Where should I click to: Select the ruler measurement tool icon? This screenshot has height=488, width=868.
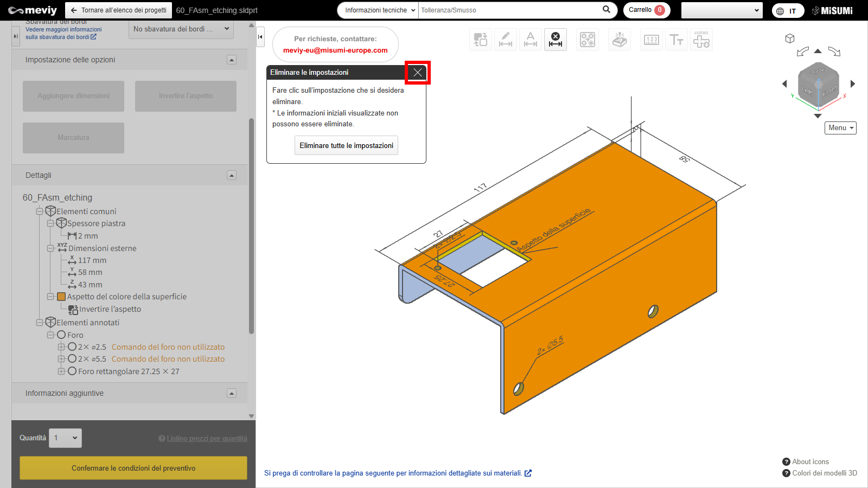point(652,40)
